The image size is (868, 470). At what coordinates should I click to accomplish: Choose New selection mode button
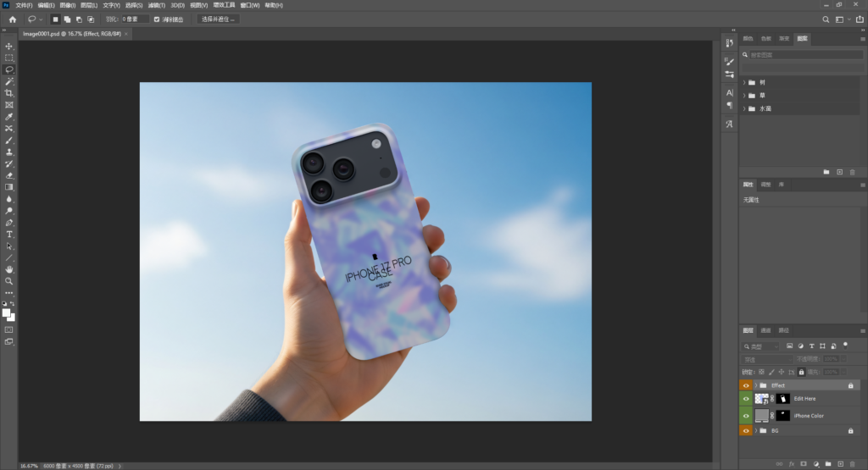55,19
